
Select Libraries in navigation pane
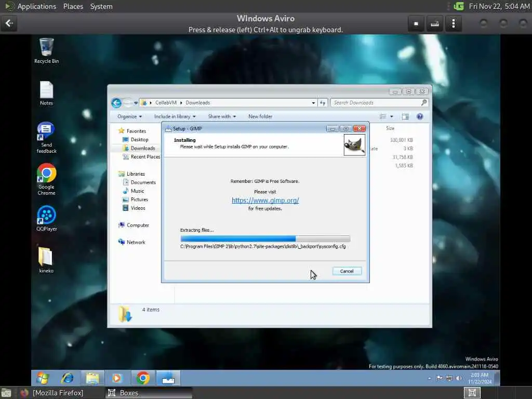(131, 174)
